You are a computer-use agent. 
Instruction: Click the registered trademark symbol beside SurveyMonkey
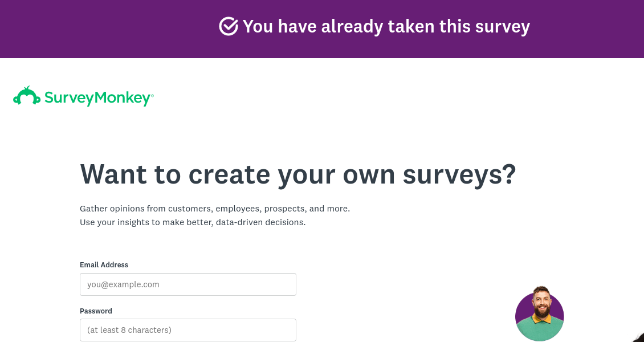pos(152,95)
